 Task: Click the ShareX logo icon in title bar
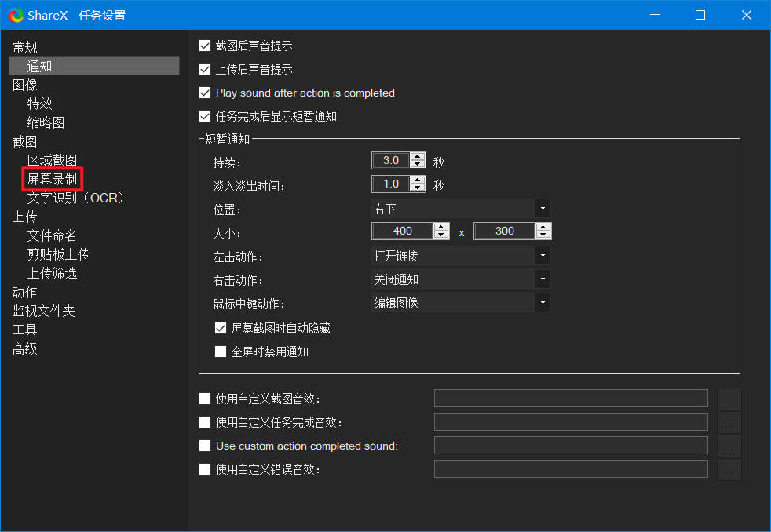pyautogui.click(x=16, y=15)
